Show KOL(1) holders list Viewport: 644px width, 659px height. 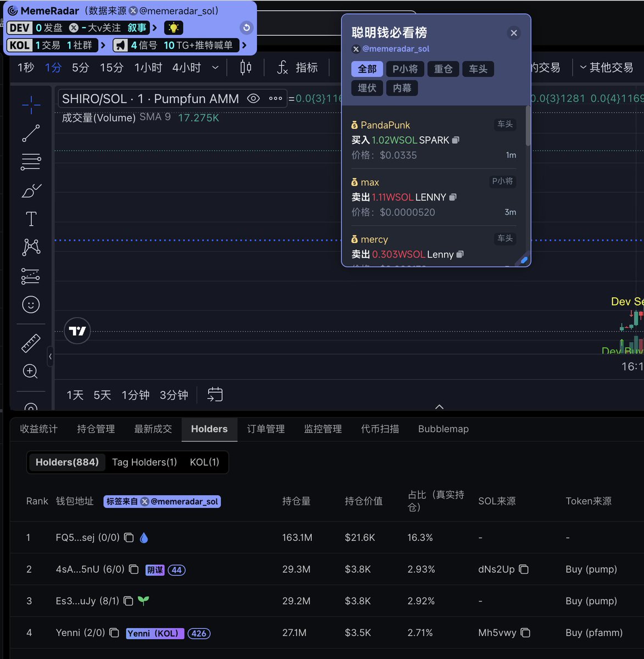click(x=204, y=462)
